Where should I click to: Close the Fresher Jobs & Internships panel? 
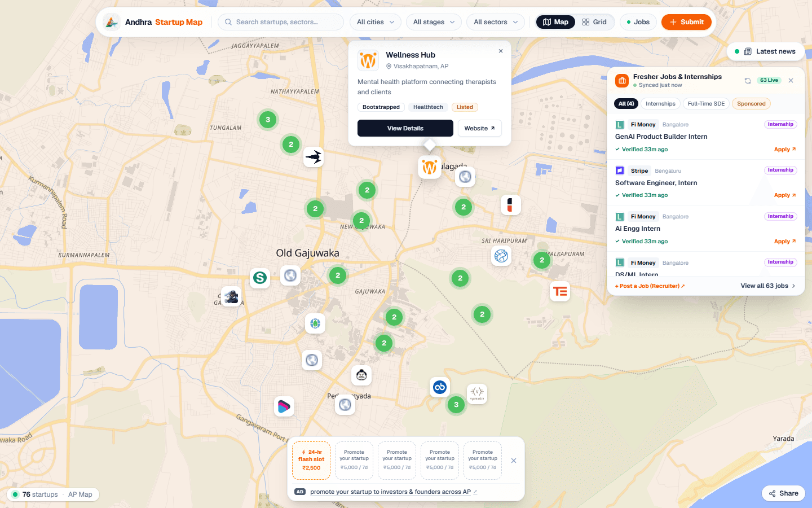pyautogui.click(x=791, y=81)
